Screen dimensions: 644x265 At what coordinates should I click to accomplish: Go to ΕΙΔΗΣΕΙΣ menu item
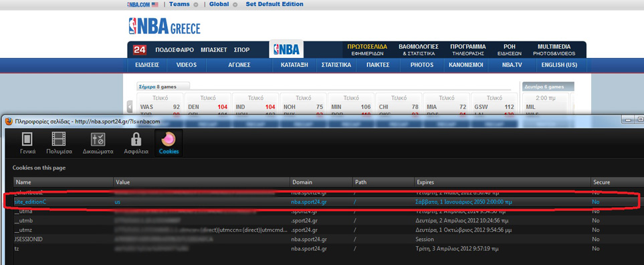[147, 65]
